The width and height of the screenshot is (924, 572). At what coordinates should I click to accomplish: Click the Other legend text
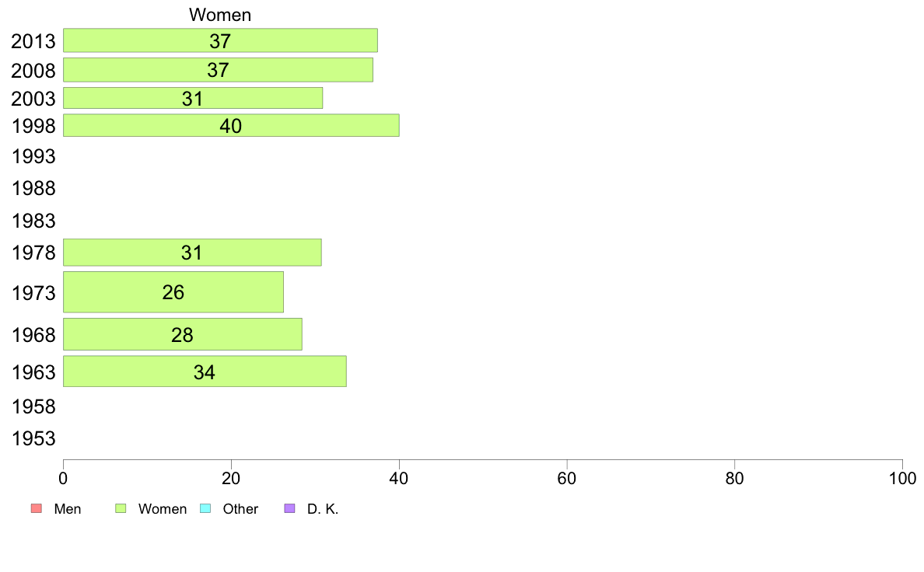tap(240, 509)
